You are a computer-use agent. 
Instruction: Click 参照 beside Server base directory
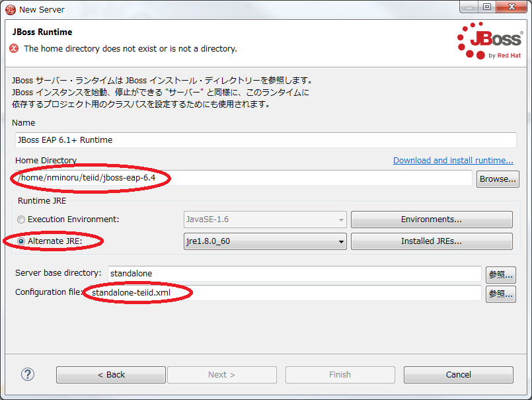click(x=501, y=274)
